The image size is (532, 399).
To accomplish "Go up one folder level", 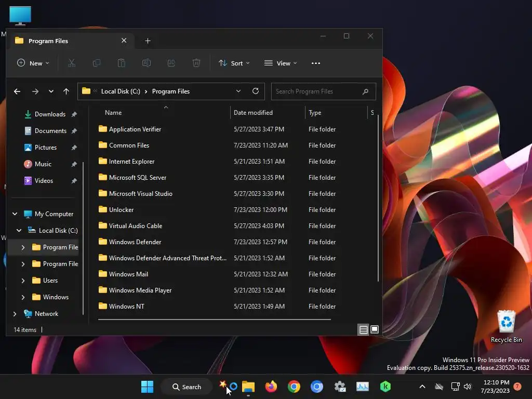I will (x=66, y=91).
